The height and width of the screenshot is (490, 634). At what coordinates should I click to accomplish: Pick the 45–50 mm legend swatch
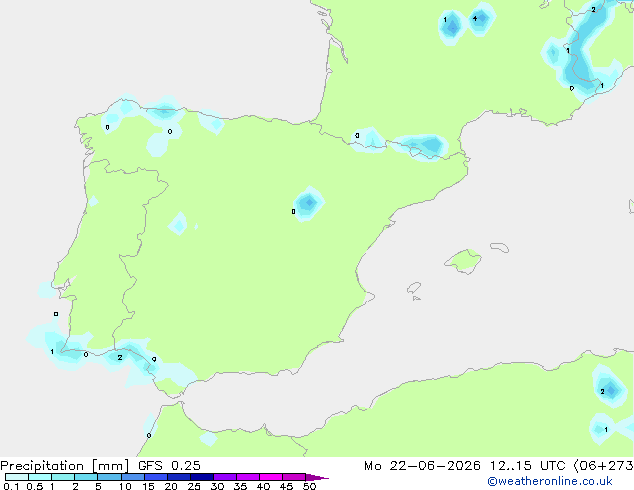pyautogui.click(x=294, y=477)
